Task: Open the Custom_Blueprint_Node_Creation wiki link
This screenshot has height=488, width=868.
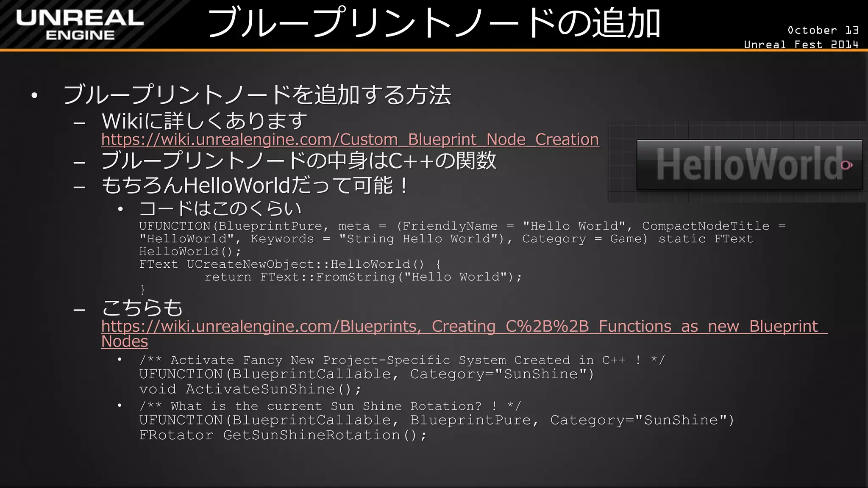Action: 350,139
